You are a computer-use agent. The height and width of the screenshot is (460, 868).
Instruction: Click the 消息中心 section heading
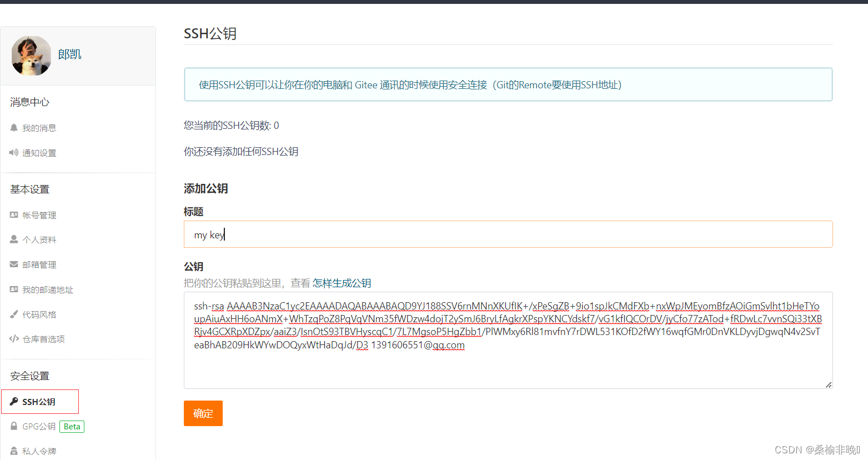coord(30,102)
